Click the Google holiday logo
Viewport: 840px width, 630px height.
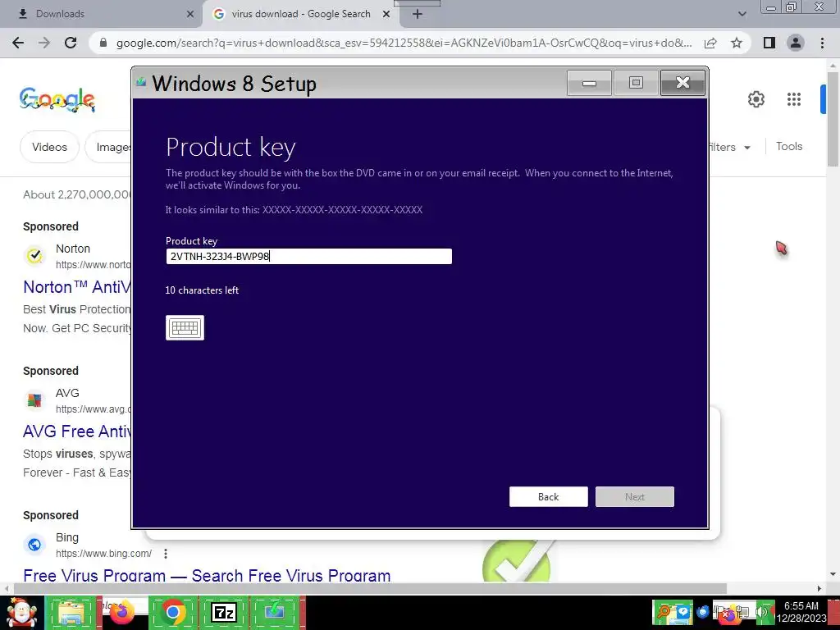57,99
